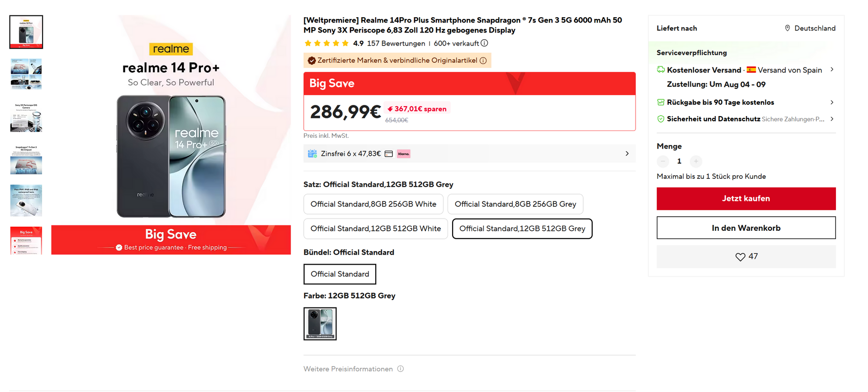Screen dimensions: 868x392
Task: Choose Official Standard,12GB 512GB White variant
Action: click(x=376, y=229)
